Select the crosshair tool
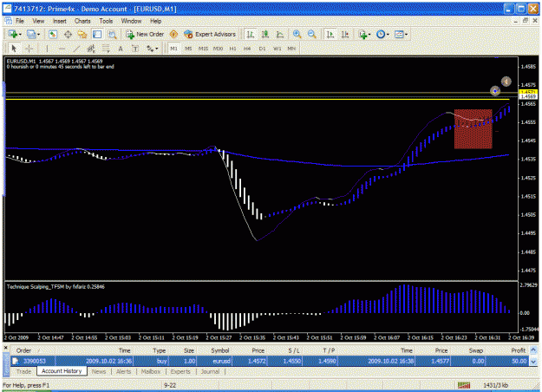The image size is (542, 392). tap(29, 49)
